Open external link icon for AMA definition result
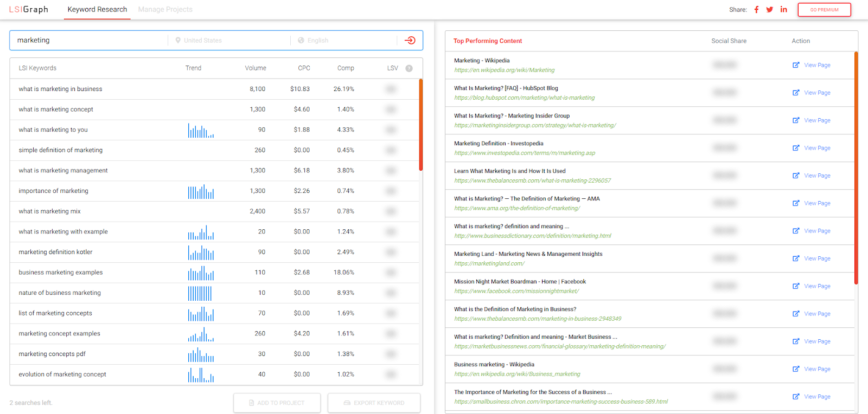The height and width of the screenshot is (414, 868). tap(796, 203)
